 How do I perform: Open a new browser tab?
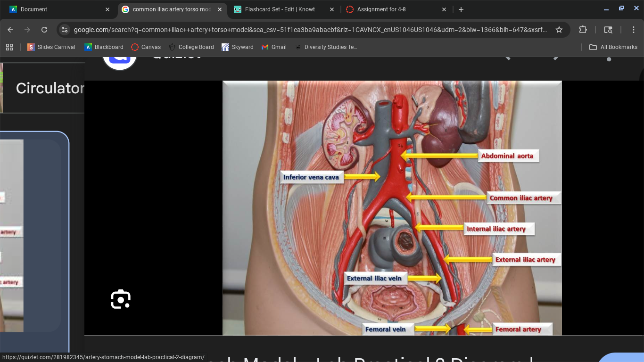461,9
